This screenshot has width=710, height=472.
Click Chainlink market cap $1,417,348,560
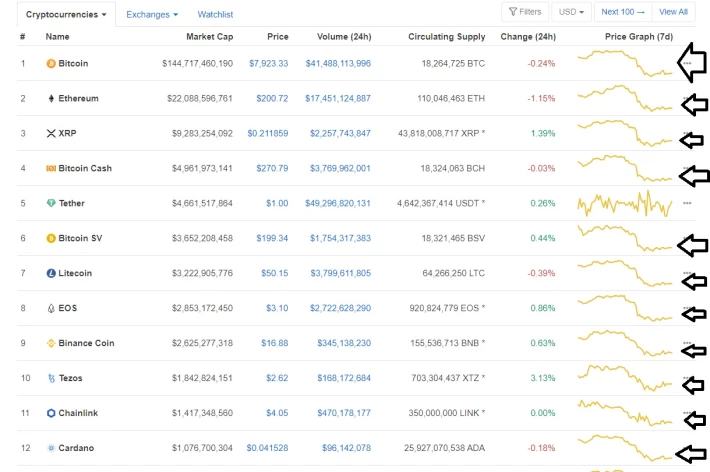tap(202, 413)
